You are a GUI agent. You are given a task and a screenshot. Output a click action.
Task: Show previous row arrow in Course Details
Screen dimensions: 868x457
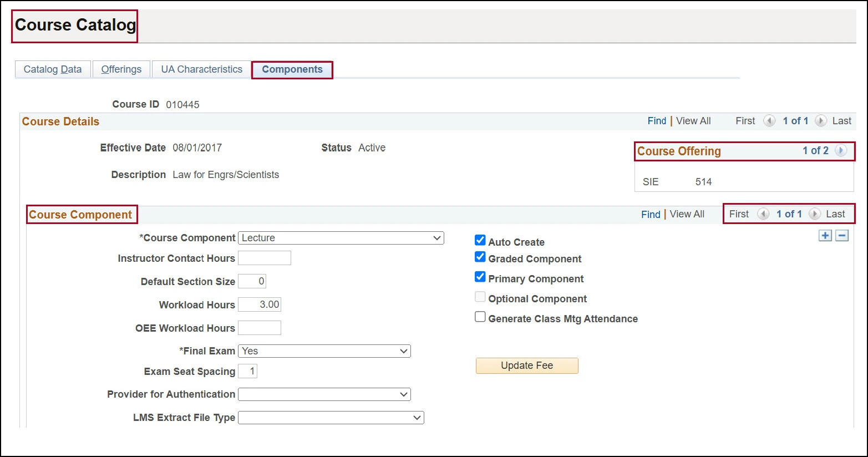[x=769, y=121]
